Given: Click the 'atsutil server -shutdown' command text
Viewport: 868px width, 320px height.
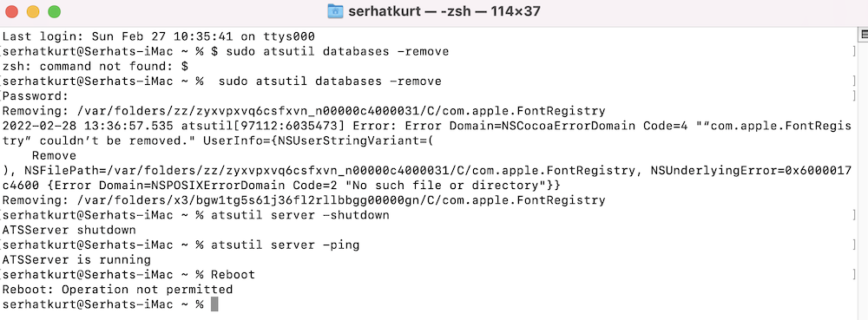Looking at the screenshot, I should point(300,215).
